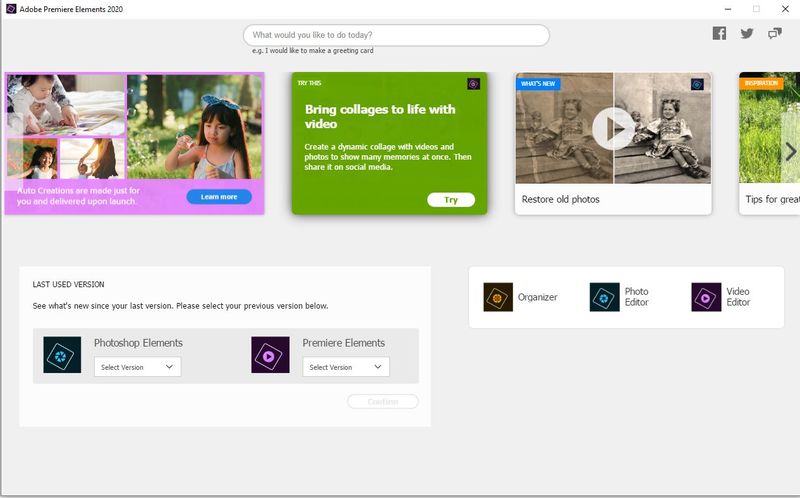
Task: Click the disabled Continue button
Action: (x=383, y=402)
